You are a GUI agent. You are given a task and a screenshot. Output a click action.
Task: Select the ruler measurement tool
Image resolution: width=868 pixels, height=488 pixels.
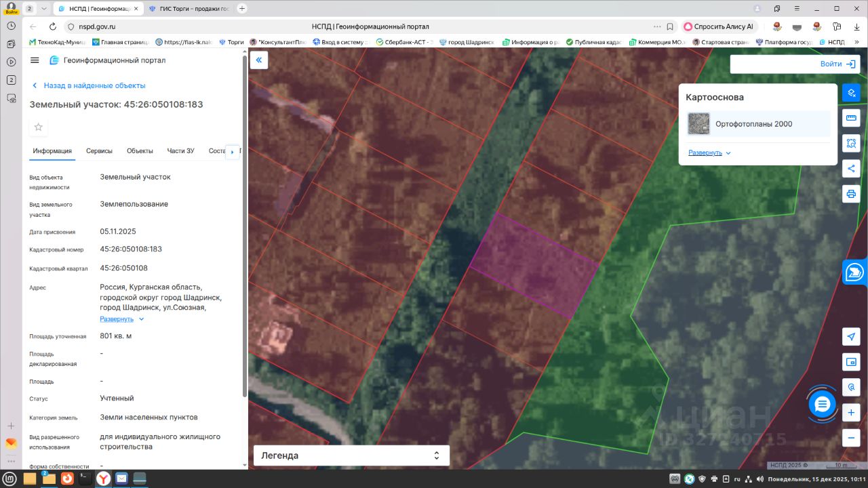(851, 119)
